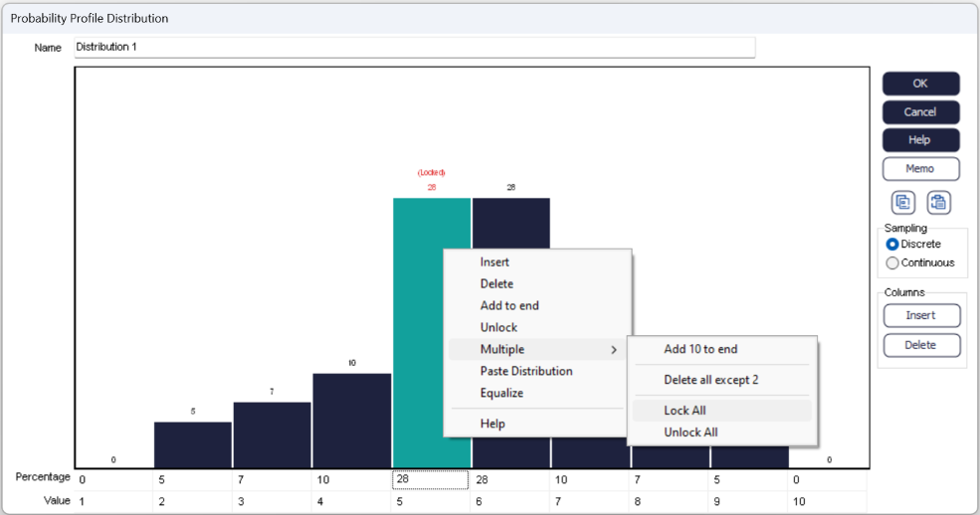
Task: Click the paste distribution icon
Action: point(938,202)
